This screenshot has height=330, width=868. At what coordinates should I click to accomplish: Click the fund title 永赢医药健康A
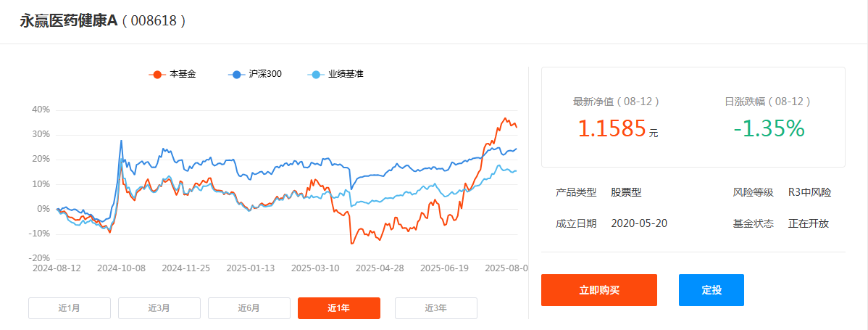click(67, 20)
